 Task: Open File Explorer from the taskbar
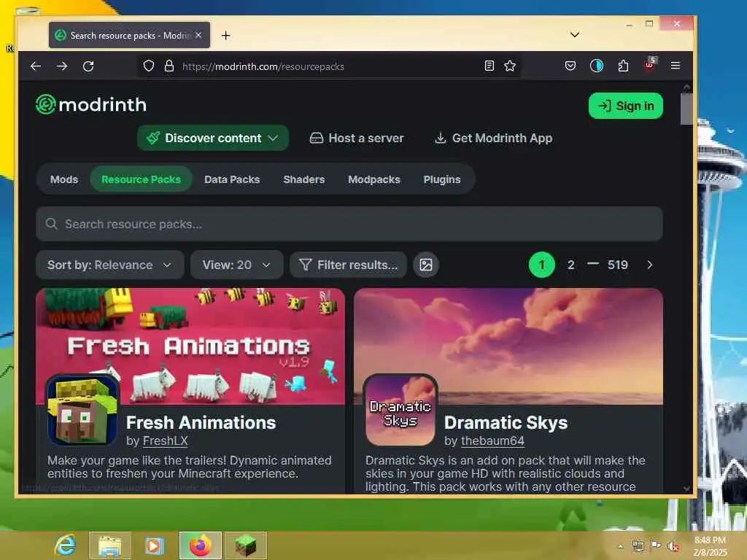[x=110, y=545]
